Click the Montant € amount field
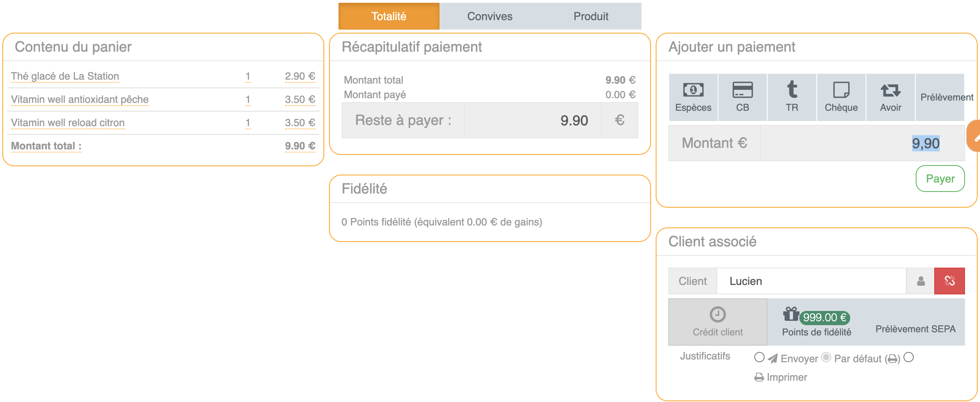Image resolution: width=980 pixels, height=402 pixels. [x=862, y=143]
